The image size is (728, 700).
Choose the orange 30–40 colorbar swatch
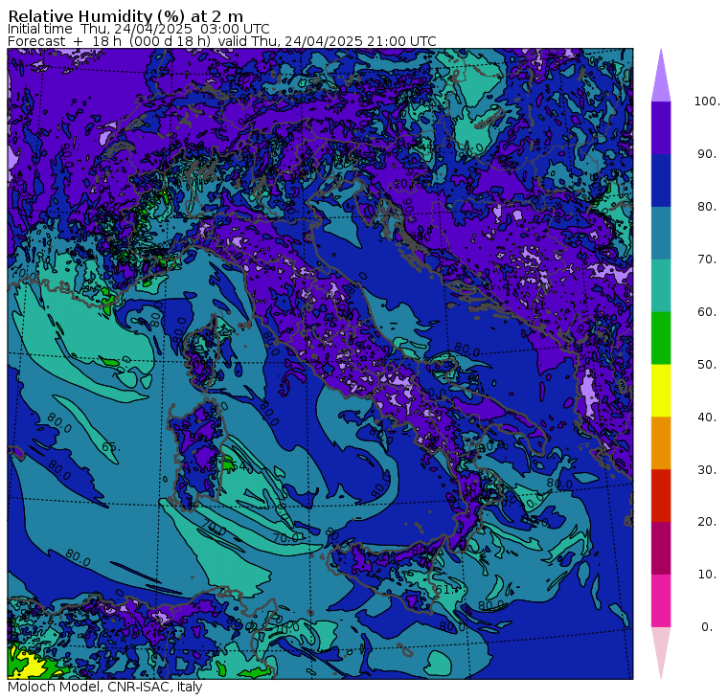(x=661, y=442)
